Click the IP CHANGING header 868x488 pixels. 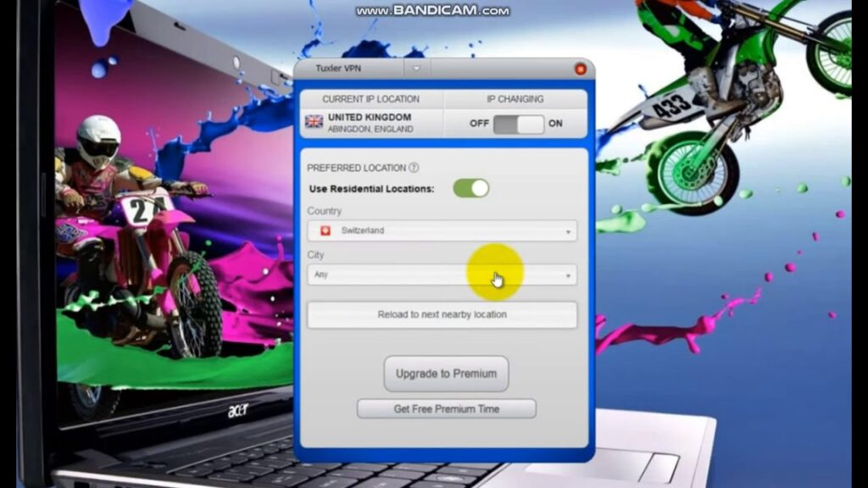515,99
